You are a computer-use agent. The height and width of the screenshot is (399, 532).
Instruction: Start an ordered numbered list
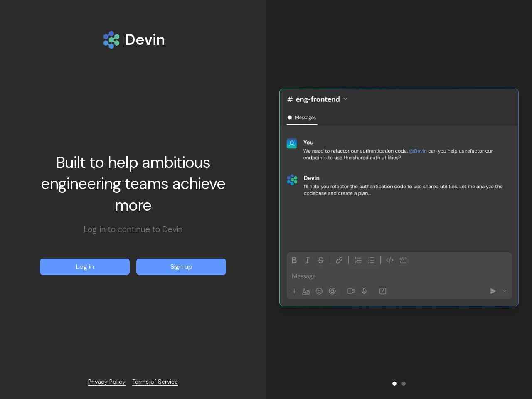click(358, 260)
